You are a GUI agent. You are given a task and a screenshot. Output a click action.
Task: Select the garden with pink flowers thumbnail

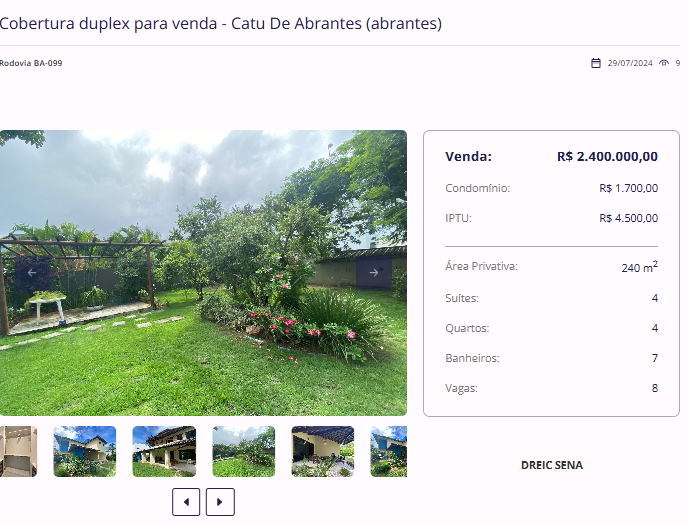[244, 451]
